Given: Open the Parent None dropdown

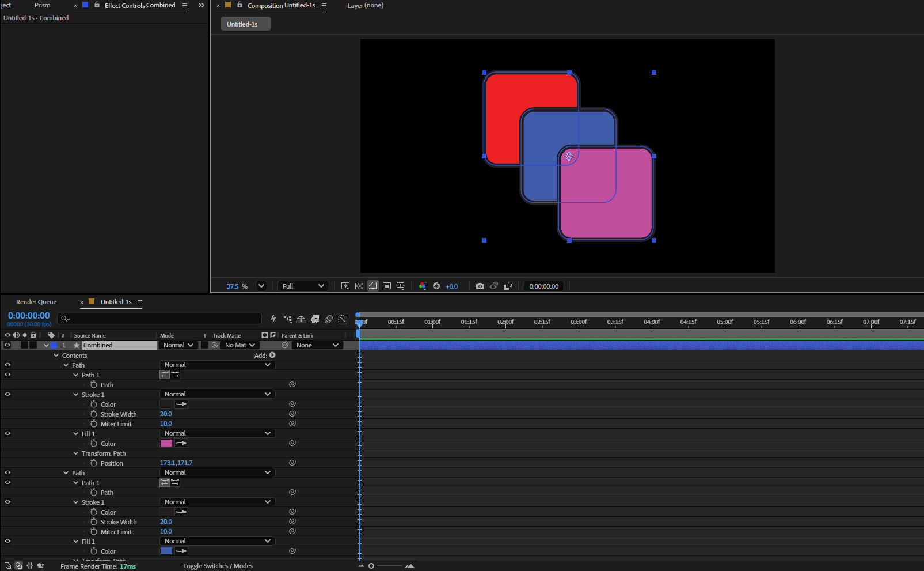Looking at the screenshot, I should point(317,345).
